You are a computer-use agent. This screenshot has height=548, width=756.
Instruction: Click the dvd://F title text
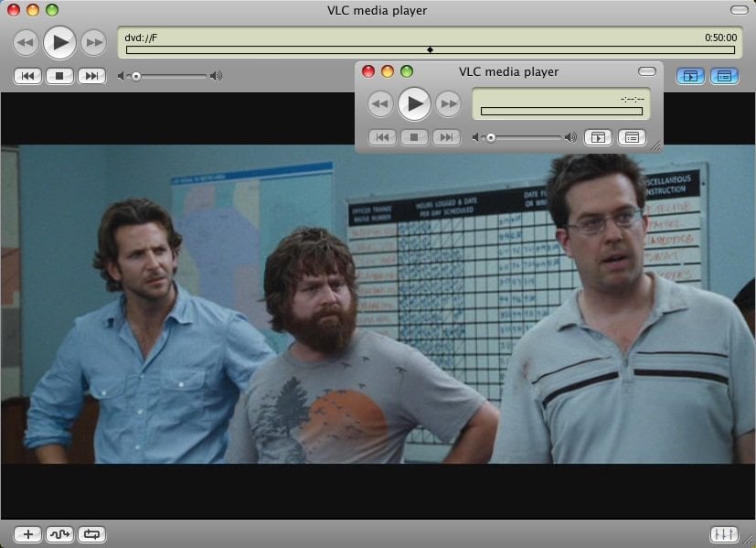[x=141, y=38]
